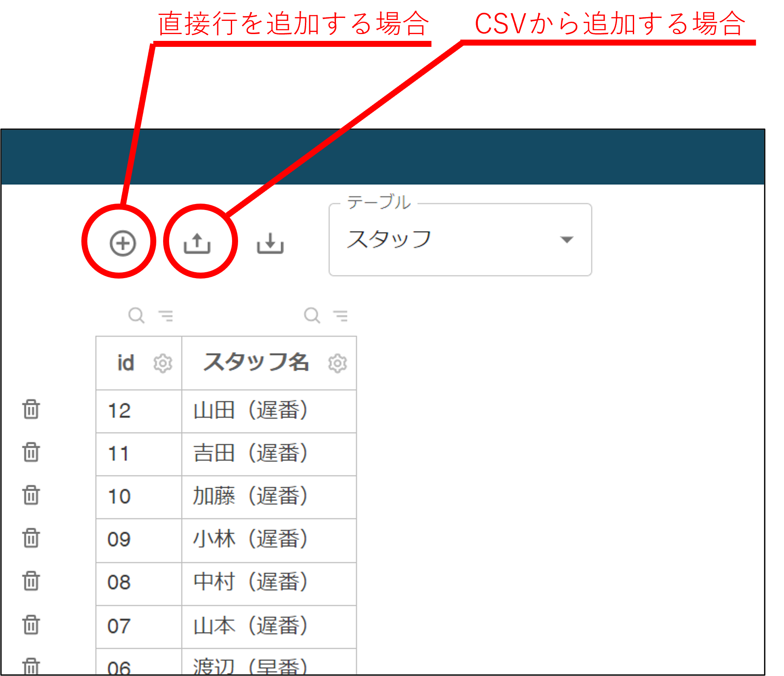Select cell with id 10

(x=139, y=497)
